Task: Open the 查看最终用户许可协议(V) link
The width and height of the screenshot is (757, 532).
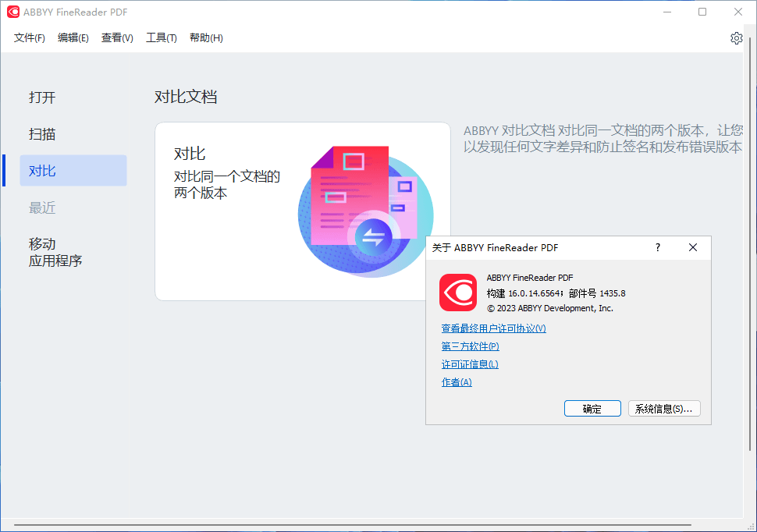Action: click(x=493, y=328)
